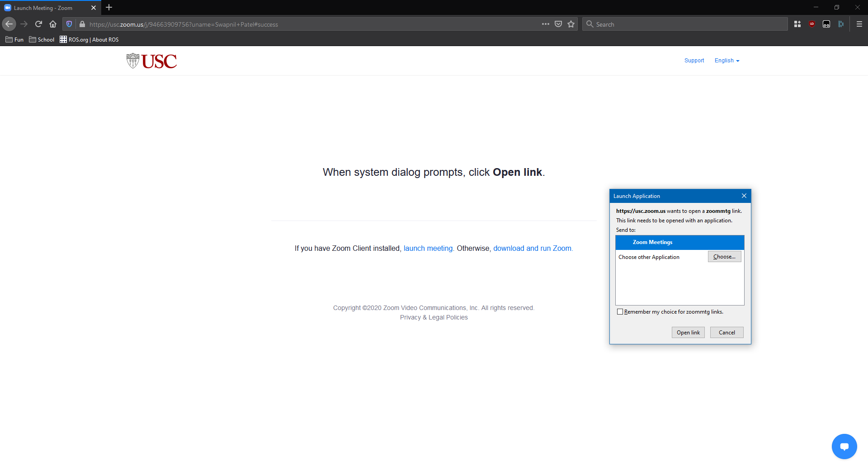Cancel the Launch Application dialog
This screenshot has height=470, width=868.
pyautogui.click(x=727, y=333)
